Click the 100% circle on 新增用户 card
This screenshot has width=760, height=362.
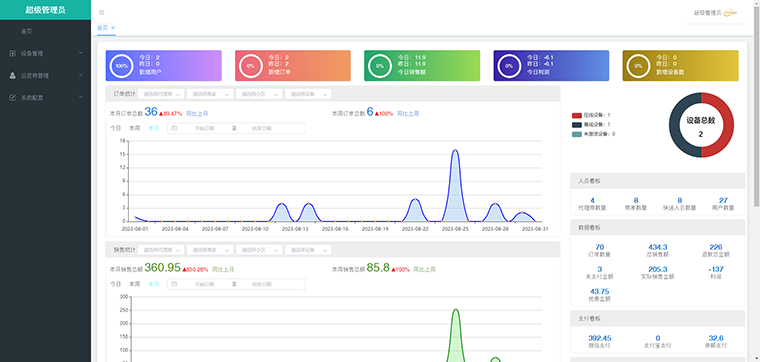121,66
